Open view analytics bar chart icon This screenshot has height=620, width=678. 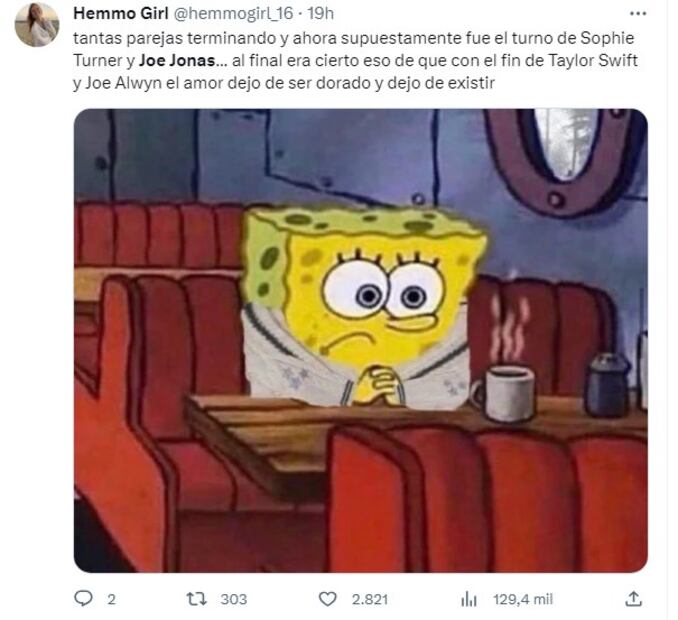click(469, 599)
